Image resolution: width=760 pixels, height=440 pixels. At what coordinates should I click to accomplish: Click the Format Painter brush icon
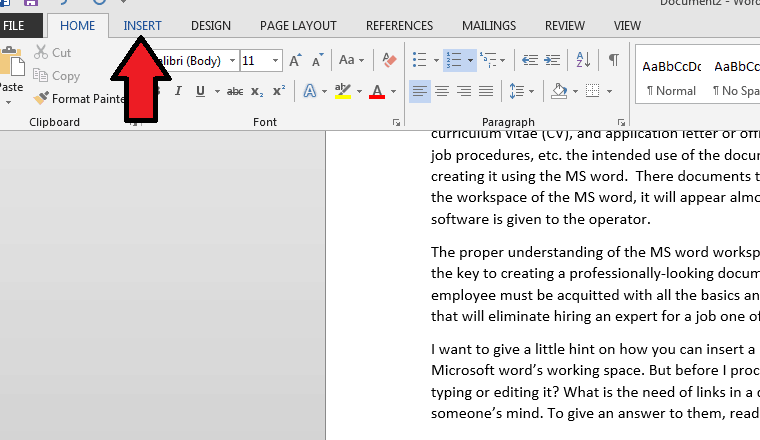[41, 99]
